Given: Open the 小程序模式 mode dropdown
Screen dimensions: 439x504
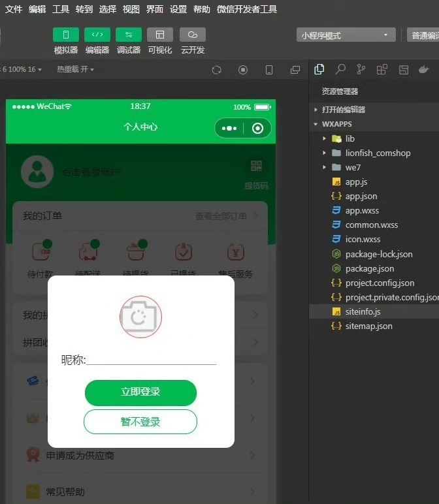Looking at the screenshot, I should [346, 35].
